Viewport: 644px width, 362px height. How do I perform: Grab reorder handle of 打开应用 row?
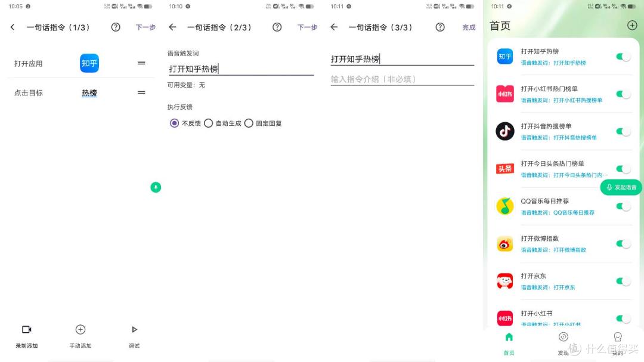tap(141, 63)
